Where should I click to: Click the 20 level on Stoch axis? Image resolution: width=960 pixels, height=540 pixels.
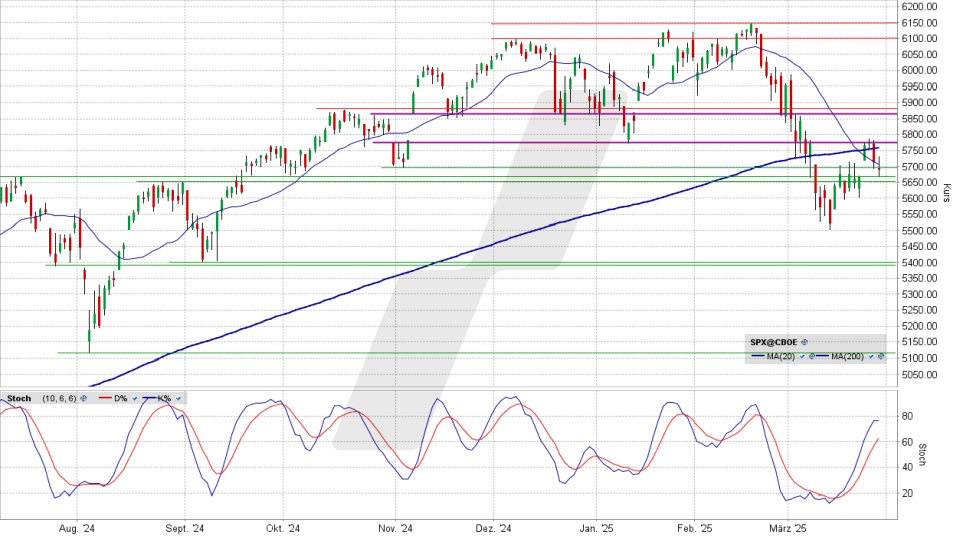pyautogui.click(x=907, y=493)
